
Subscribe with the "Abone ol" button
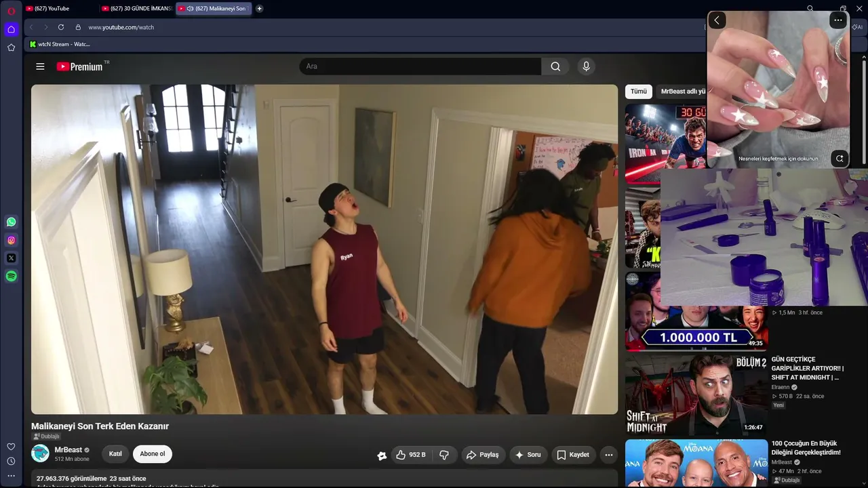153,454
